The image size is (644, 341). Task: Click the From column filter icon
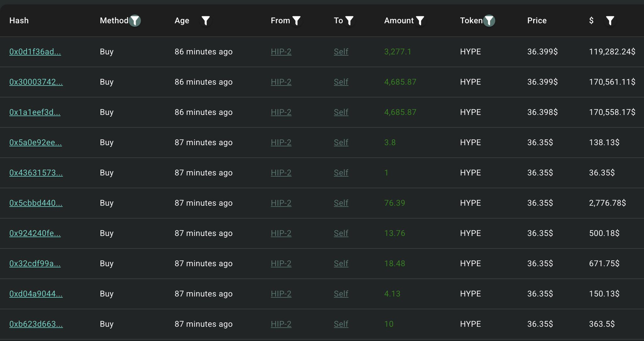(296, 21)
